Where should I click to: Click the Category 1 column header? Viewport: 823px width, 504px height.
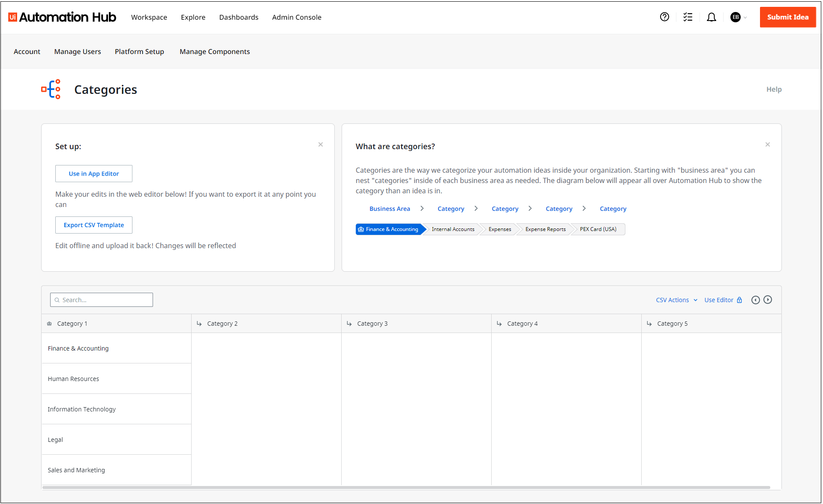pyautogui.click(x=117, y=324)
